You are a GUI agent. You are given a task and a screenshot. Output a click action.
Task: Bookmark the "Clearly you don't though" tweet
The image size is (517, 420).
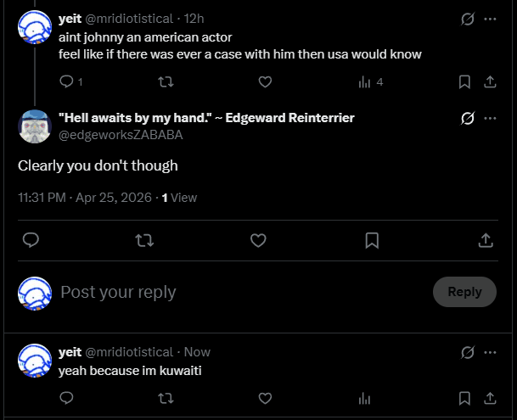click(x=372, y=241)
